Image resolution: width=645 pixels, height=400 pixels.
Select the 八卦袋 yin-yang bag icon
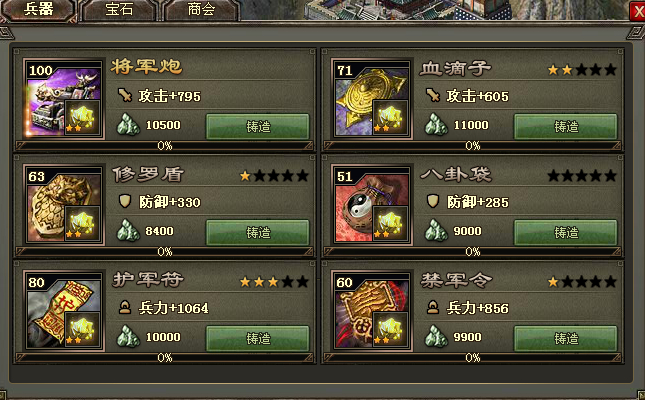click(372, 205)
